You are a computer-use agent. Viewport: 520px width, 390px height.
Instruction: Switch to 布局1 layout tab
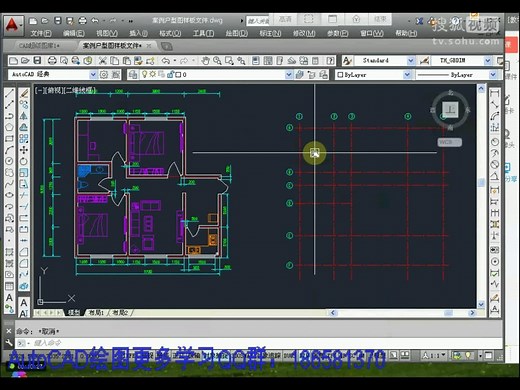[x=96, y=313]
